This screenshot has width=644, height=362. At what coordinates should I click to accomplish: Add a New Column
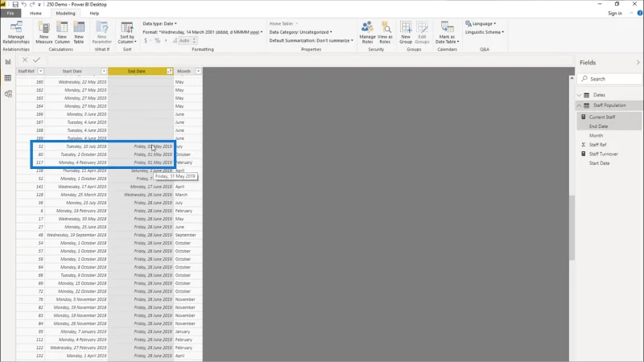[62, 32]
